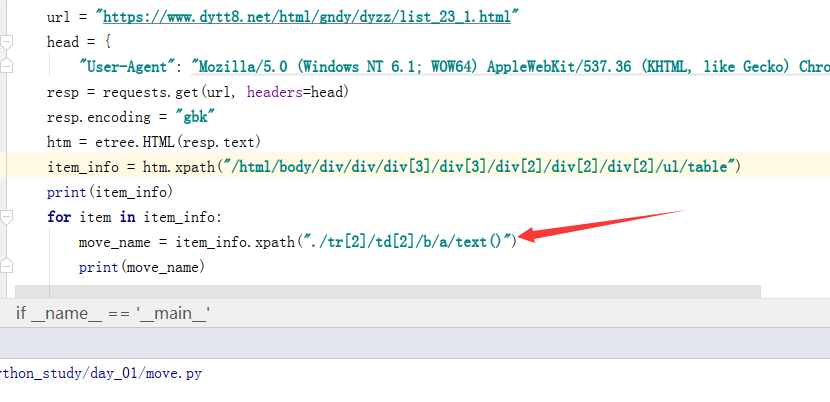
Task: Click the print(item_info) statement
Action: pyautogui.click(x=97, y=191)
